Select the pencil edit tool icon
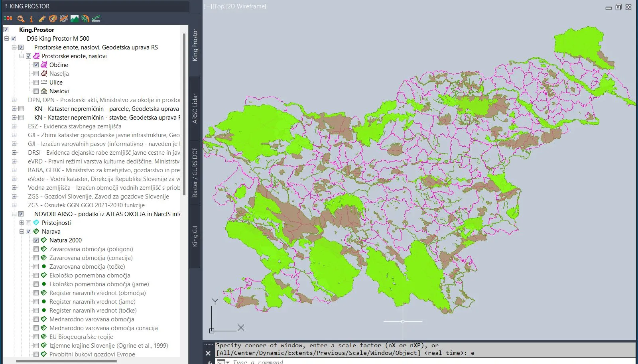Image resolution: width=638 pixels, height=364 pixels. click(x=42, y=19)
